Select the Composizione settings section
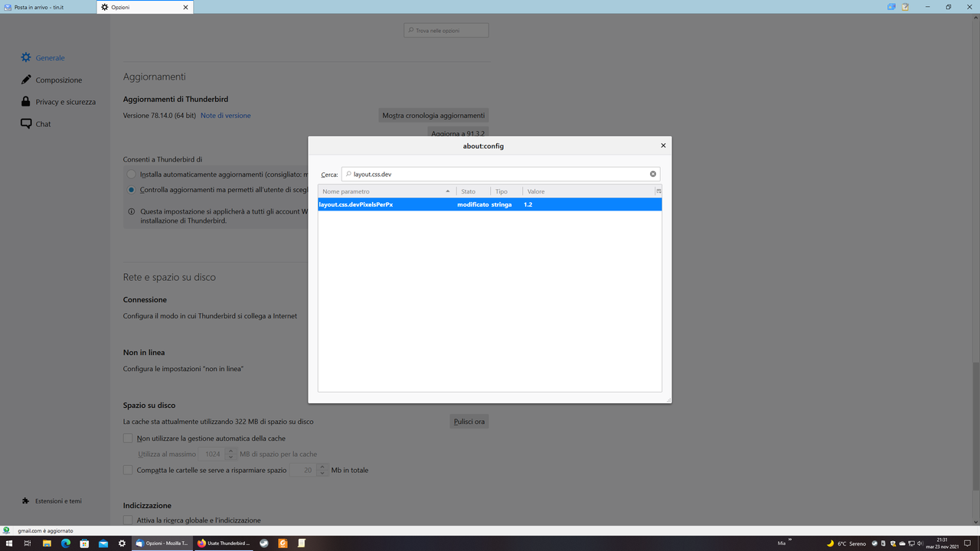980x551 pixels. 57,80
